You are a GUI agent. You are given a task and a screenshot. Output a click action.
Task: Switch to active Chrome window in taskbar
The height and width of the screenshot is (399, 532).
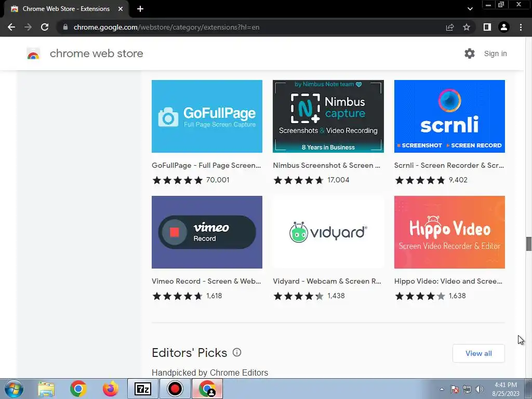point(207,389)
